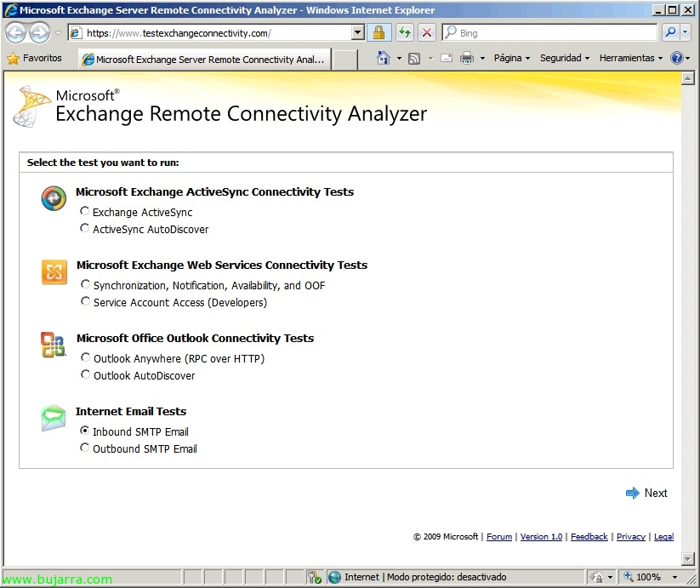
Task: Click the address bar URL field
Action: click(x=210, y=33)
